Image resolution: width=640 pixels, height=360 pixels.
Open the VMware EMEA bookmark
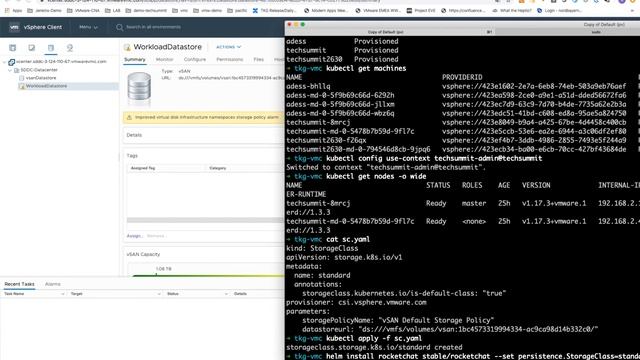click(378, 11)
